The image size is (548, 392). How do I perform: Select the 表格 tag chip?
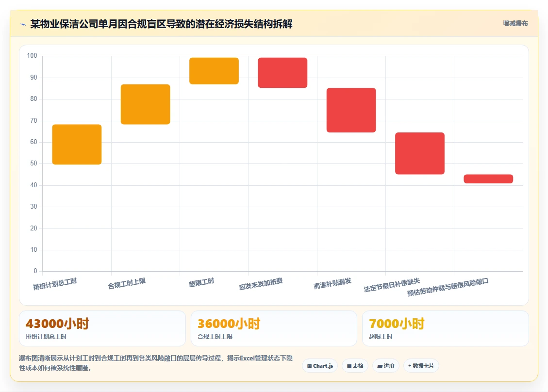(355, 366)
